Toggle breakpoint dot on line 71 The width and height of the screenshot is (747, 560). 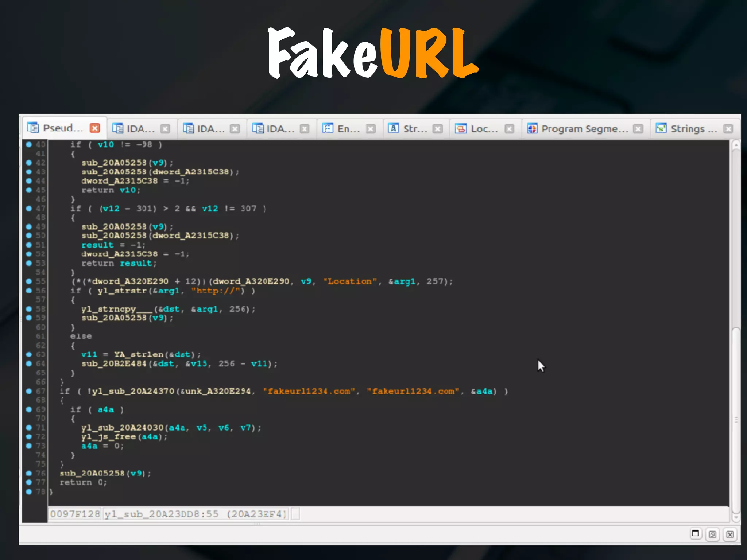(29, 427)
